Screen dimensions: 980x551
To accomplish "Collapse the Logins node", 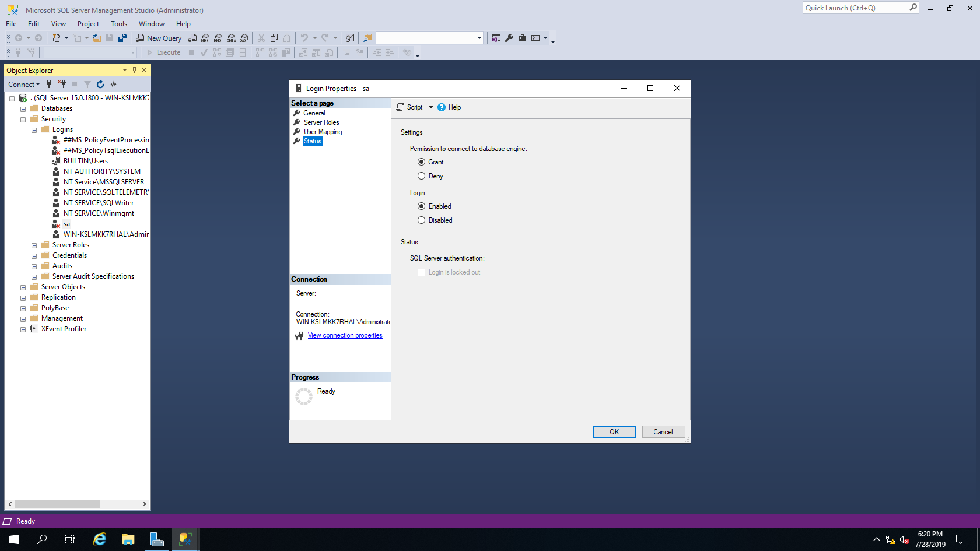I will [x=34, y=130].
